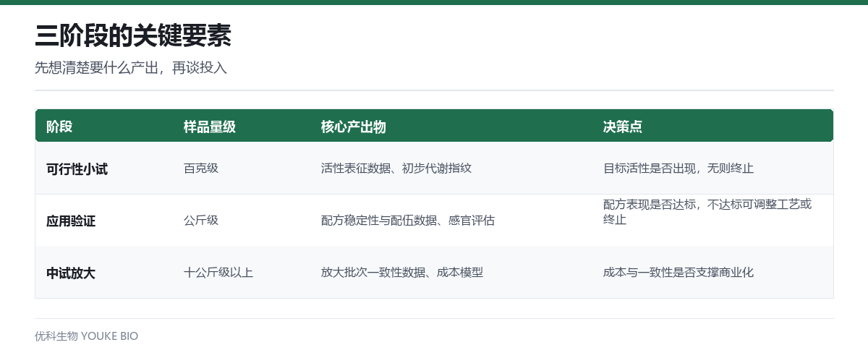Image resolution: width=868 pixels, height=363 pixels.
Task: Click cell 配方表现是否达标，不达标可调整工艺或终止
Action: pos(707,212)
